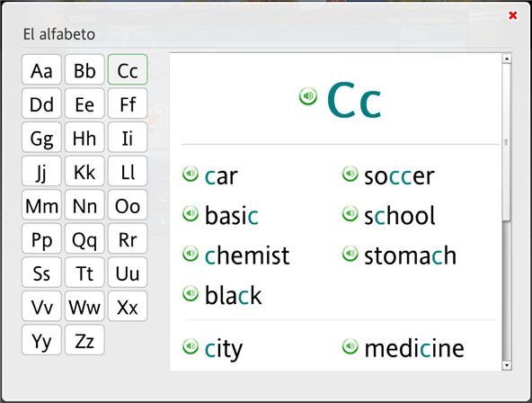
Task: Click the scrollbar up arrow
Action: pos(507,58)
